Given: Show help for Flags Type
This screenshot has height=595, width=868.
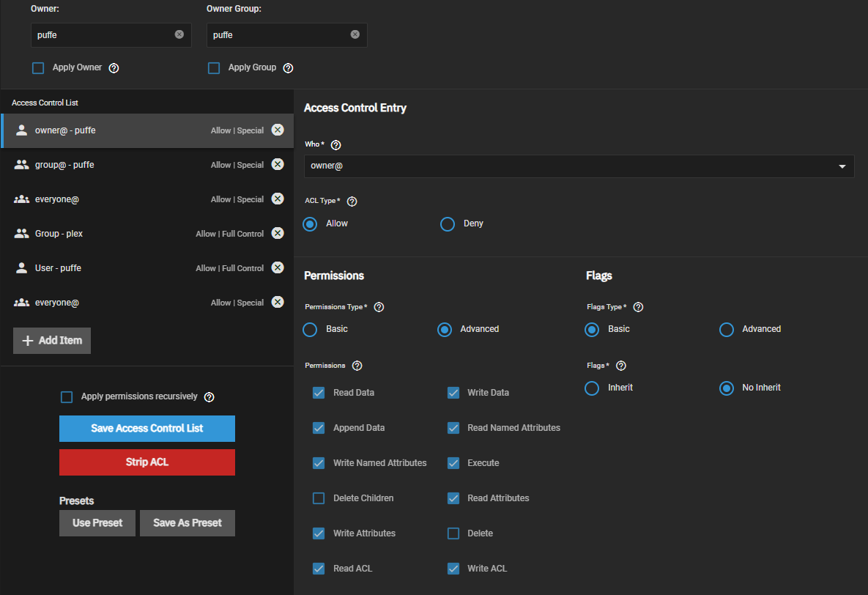Looking at the screenshot, I should pos(638,308).
